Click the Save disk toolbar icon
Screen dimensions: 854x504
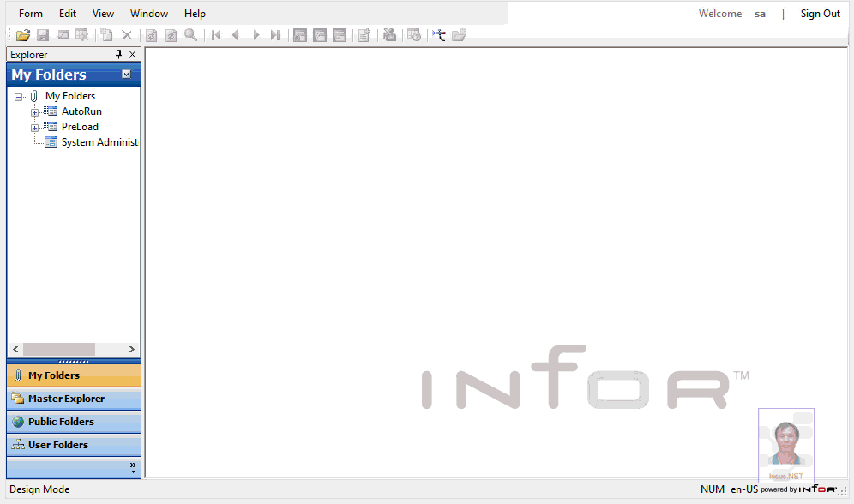click(43, 35)
